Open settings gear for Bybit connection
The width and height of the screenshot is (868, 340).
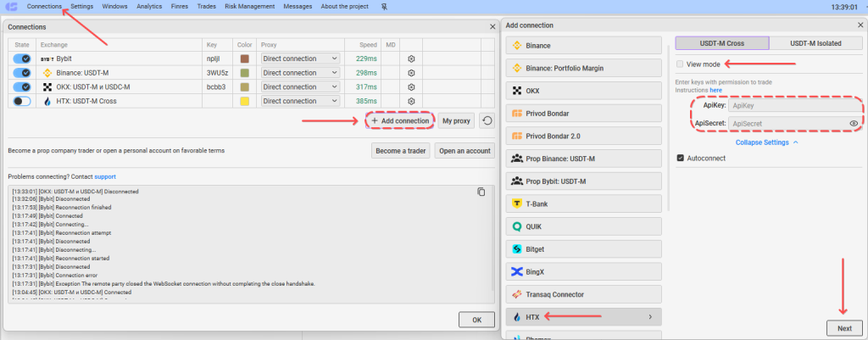pos(411,59)
